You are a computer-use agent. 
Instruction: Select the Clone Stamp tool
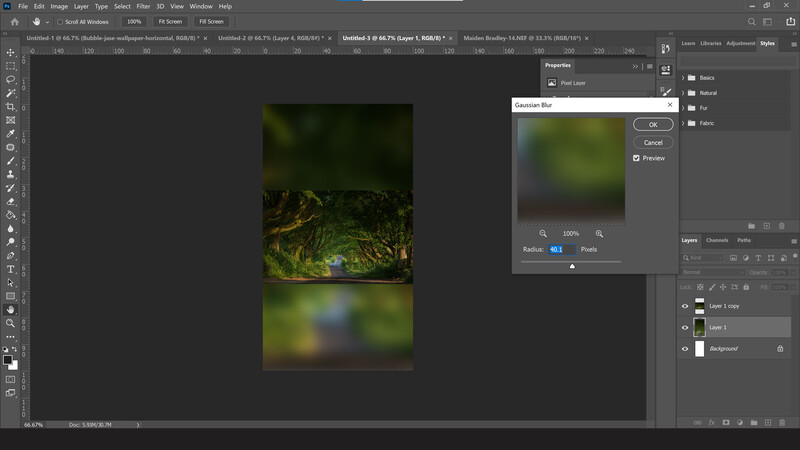10,174
